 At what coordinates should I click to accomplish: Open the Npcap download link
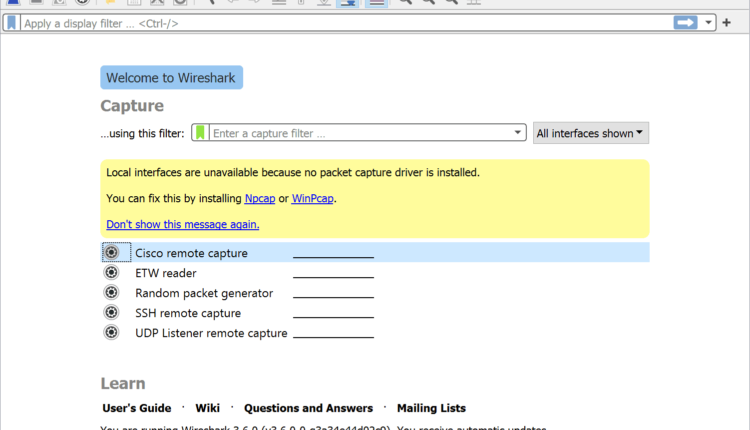point(260,198)
